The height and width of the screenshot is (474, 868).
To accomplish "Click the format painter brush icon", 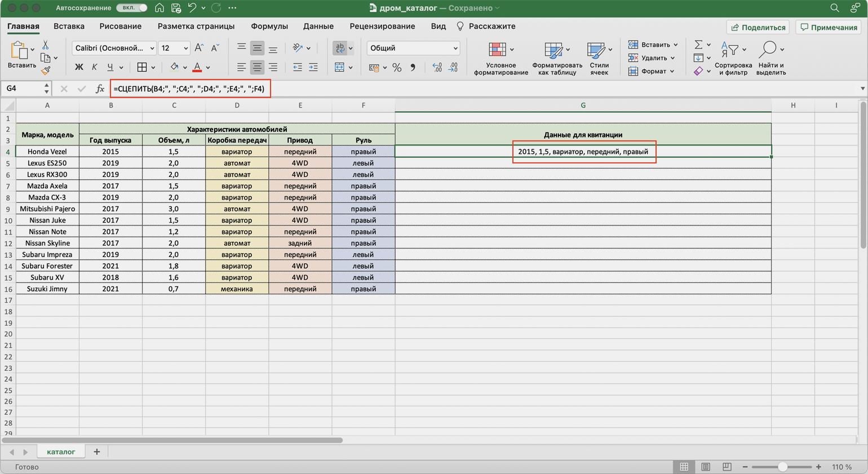I will 46,70.
